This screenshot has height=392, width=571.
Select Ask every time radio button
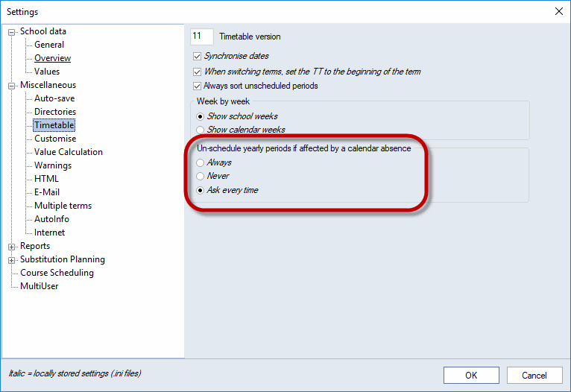pos(200,190)
